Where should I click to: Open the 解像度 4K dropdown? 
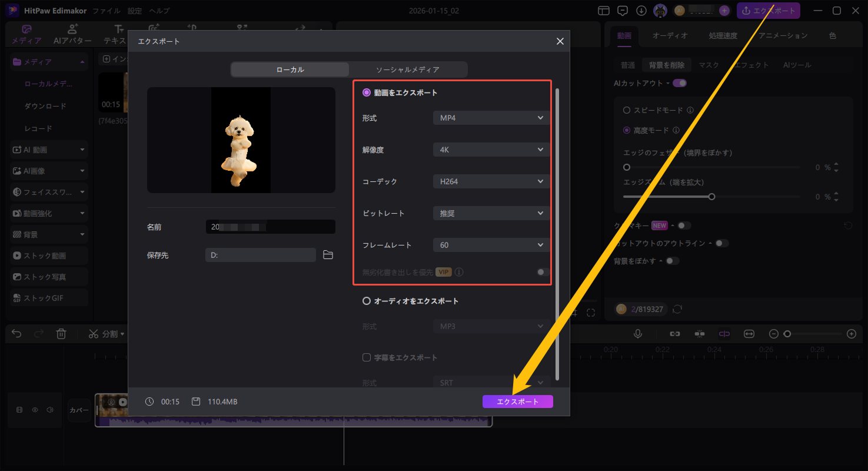(x=491, y=150)
